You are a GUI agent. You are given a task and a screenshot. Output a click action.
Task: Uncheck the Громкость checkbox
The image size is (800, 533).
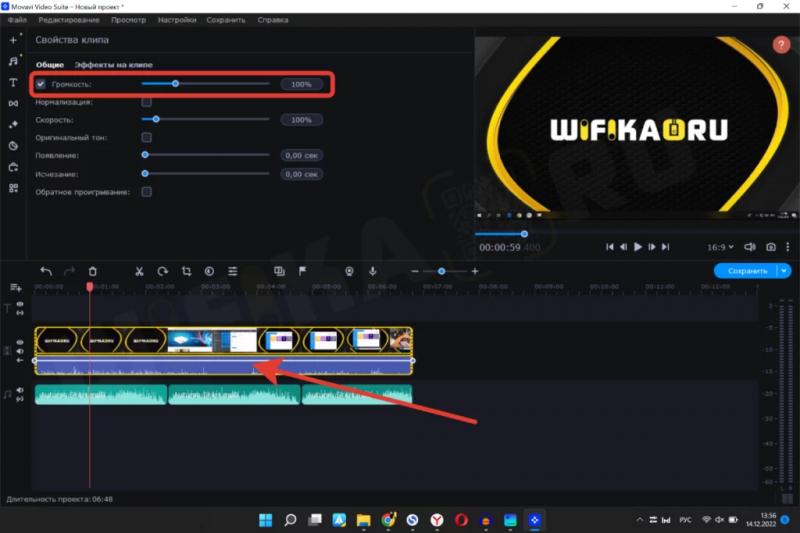[40, 85]
